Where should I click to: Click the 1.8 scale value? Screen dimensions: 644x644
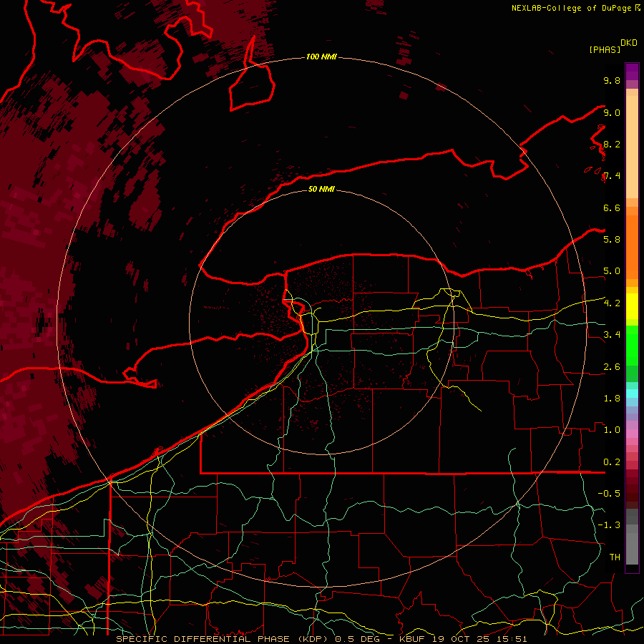(x=612, y=399)
